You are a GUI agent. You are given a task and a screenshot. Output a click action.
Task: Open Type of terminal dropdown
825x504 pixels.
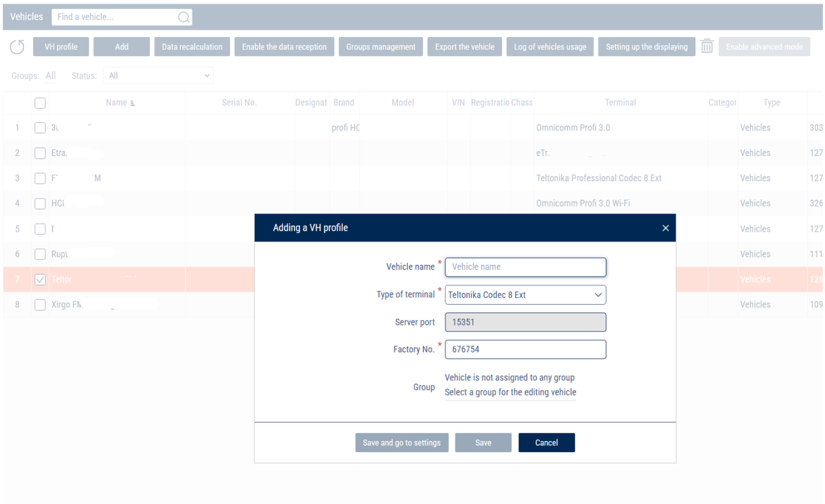pos(525,295)
